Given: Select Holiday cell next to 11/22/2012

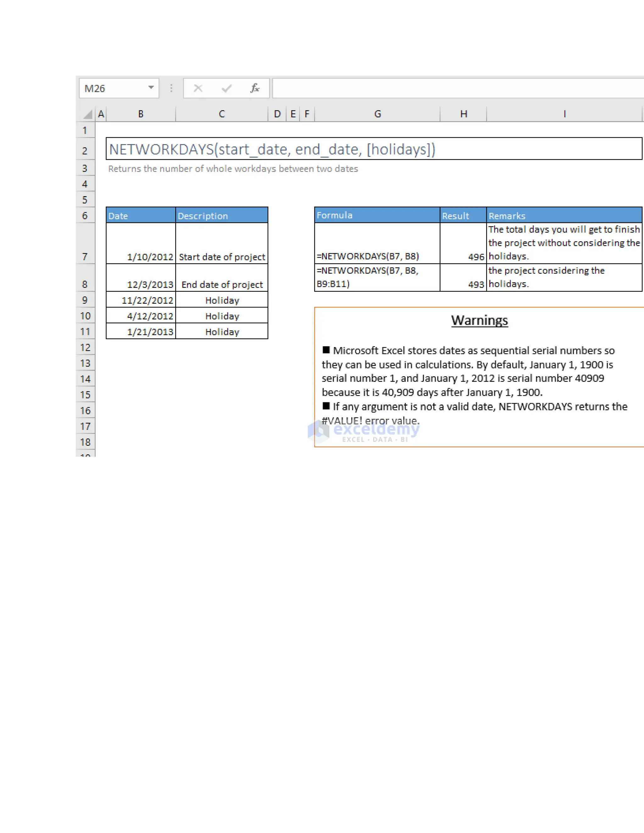Looking at the screenshot, I should pyautogui.click(x=222, y=300).
